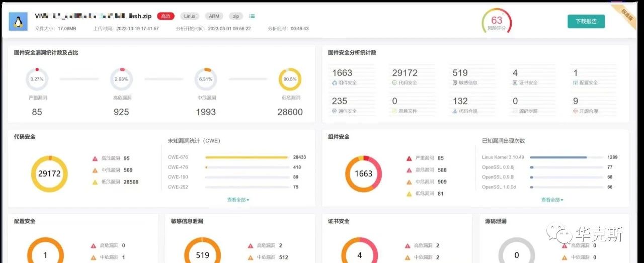This screenshot has width=644, height=263.
Task: Click 高危漏洞 warning icon in 配置安全 card
Action: tap(94, 246)
